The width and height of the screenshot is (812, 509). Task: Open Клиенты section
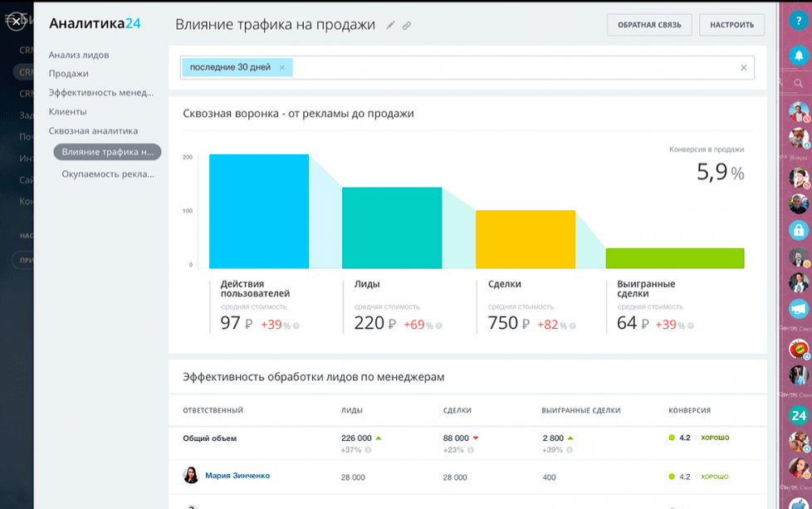[x=67, y=112]
